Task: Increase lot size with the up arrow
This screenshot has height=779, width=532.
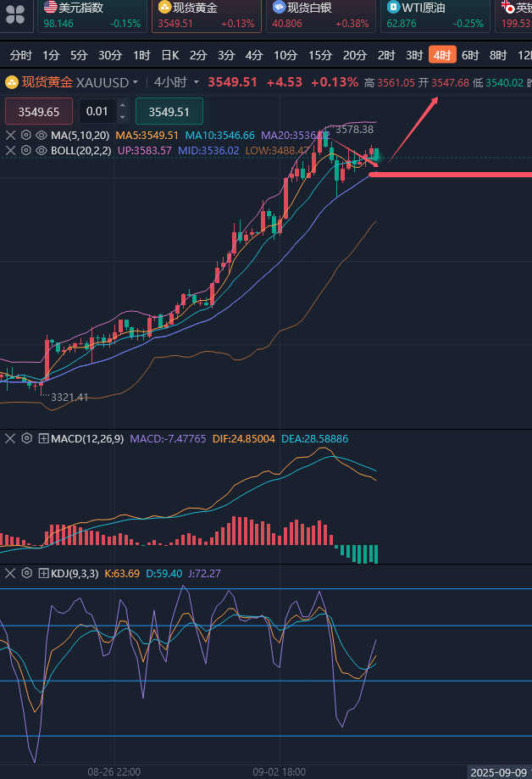Action: (122, 105)
